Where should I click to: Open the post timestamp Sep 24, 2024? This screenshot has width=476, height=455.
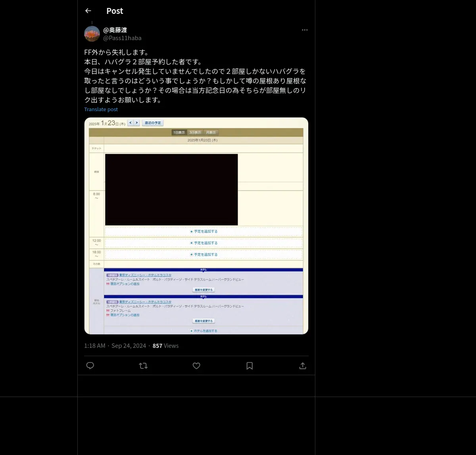pos(115,346)
